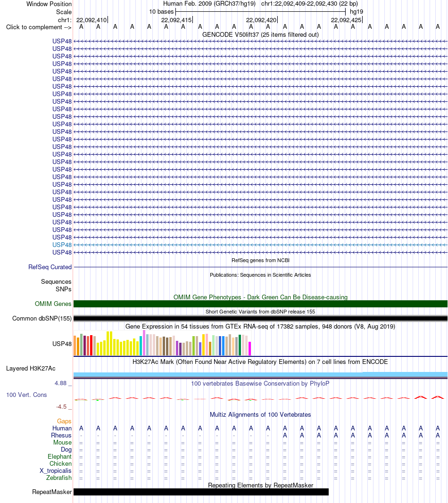The height and width of the screenshot is (503, 448).
Task: Click the hg19 label beside the scale bar
Action: click(x=357, y=12)
